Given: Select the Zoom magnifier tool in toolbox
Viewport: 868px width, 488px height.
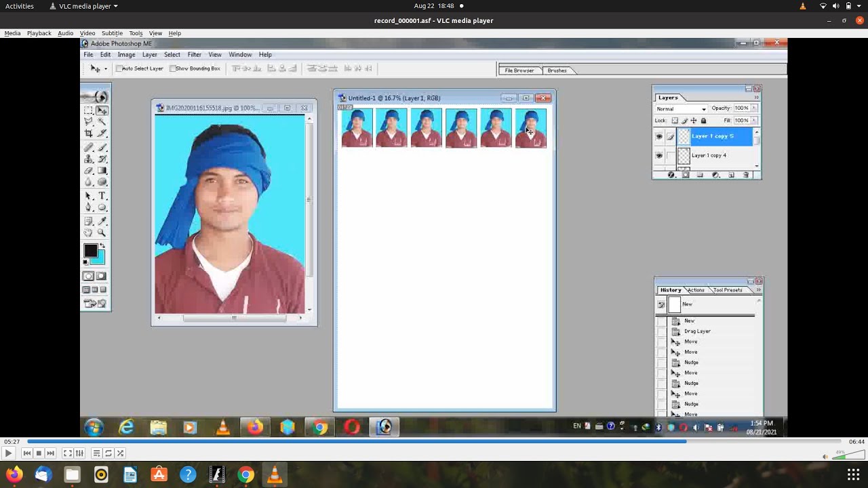Looking at the screenshot, I should pyautogui.click(x=102, y=233).
